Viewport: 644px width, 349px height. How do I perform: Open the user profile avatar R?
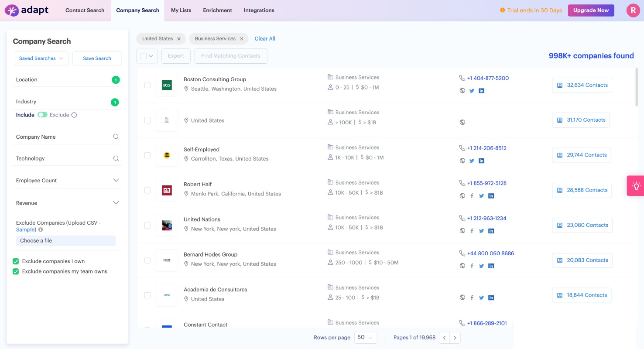(x=633, y=10)
